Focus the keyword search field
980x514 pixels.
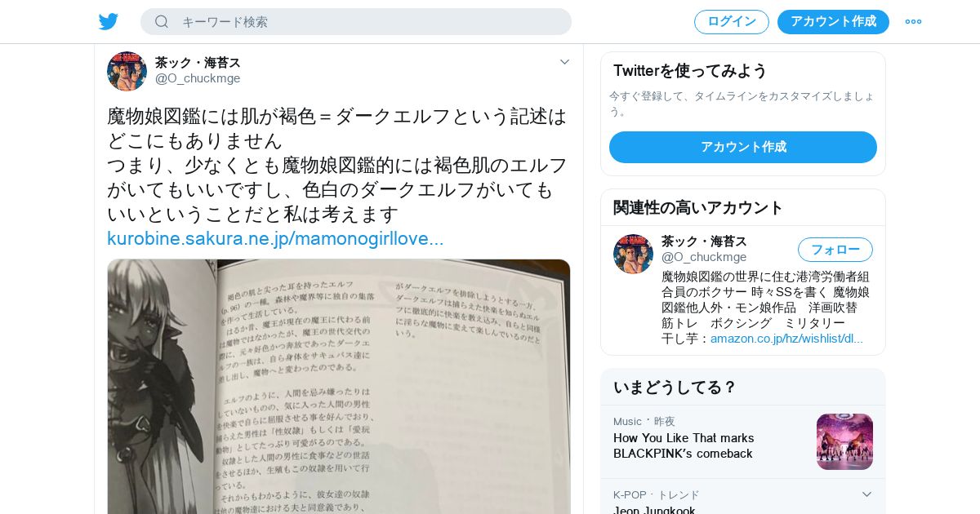[356, 21]
